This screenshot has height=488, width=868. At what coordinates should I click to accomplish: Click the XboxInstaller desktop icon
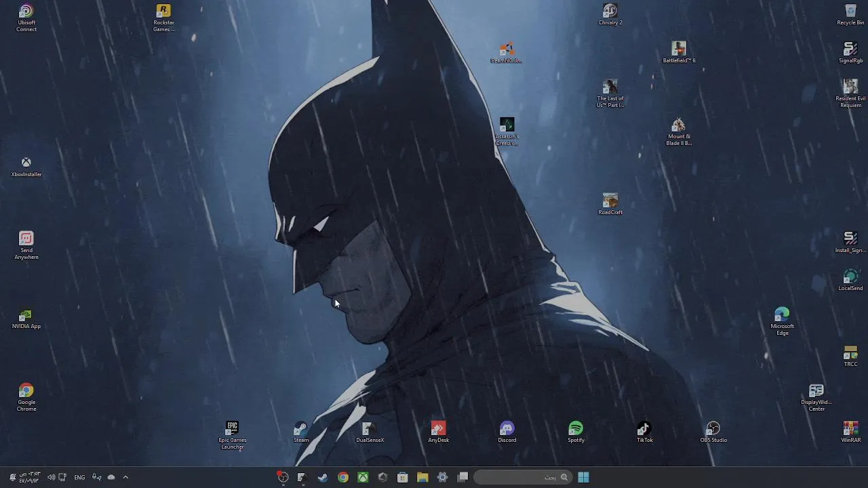click(26, 167)
